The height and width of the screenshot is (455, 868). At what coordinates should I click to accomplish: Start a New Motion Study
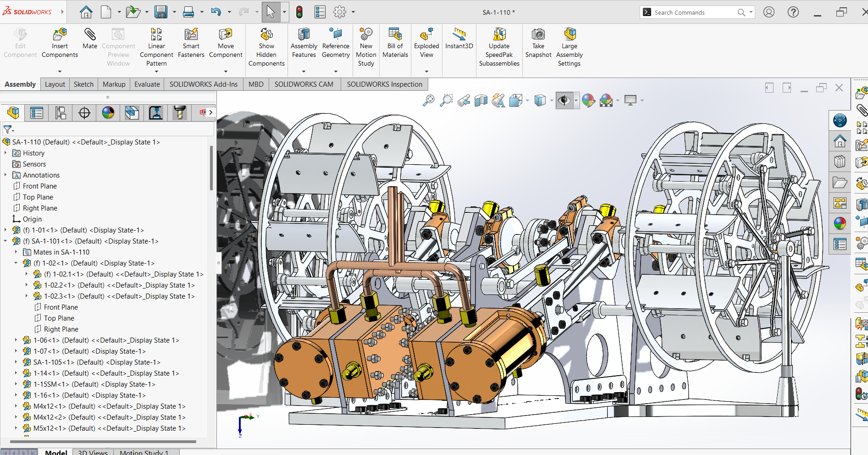coord(366,47)
